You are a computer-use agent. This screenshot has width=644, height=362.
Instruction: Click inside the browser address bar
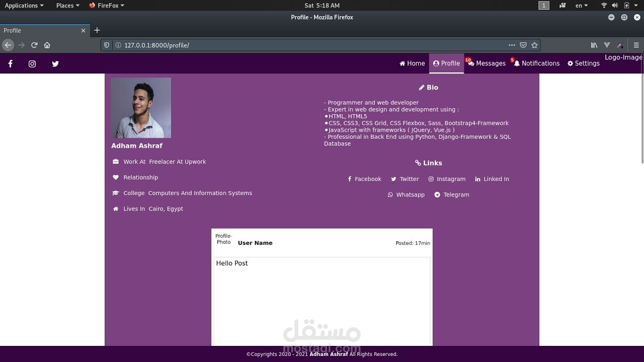[x=252, y=45]
